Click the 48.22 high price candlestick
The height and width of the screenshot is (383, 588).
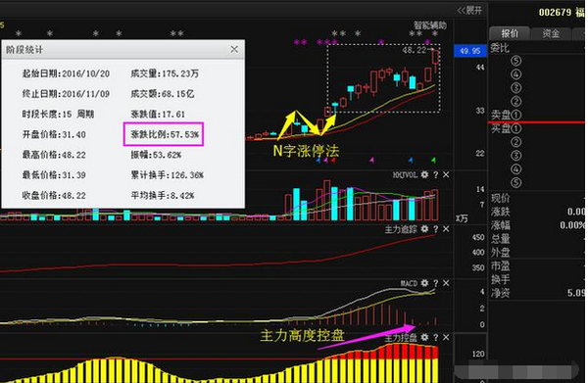click(435, 57)
